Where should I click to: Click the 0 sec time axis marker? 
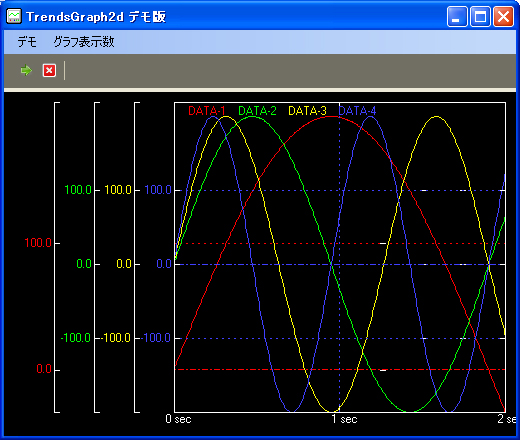coord(178,419)
